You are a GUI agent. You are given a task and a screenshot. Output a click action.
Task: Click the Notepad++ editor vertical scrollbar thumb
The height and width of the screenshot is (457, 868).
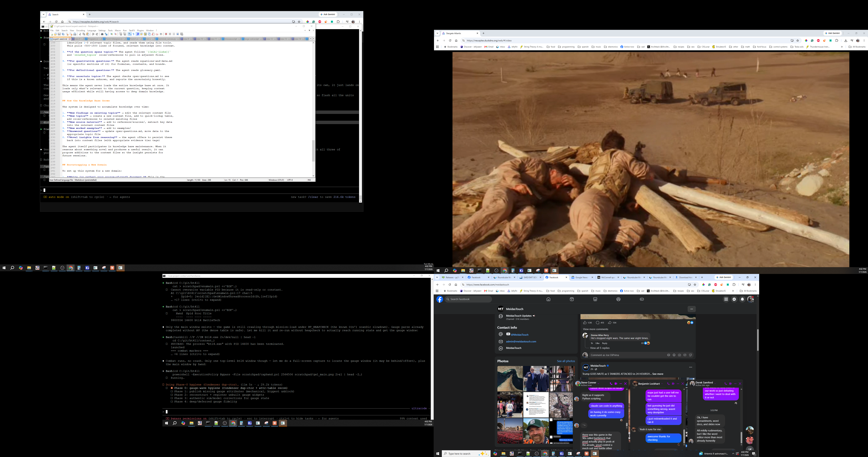[x=313, y=151]
